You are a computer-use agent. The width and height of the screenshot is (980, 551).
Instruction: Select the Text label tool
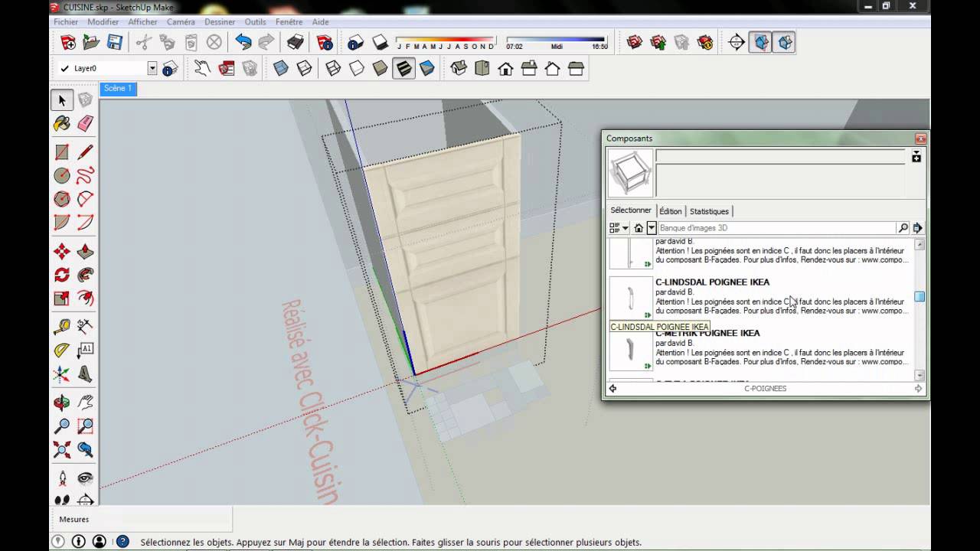(85, 350)
